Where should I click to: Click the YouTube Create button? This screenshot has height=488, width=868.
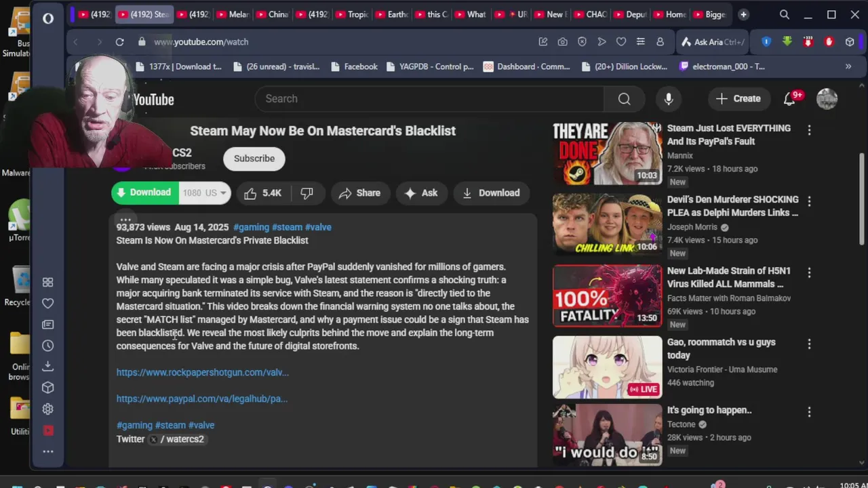pos(738,99)
